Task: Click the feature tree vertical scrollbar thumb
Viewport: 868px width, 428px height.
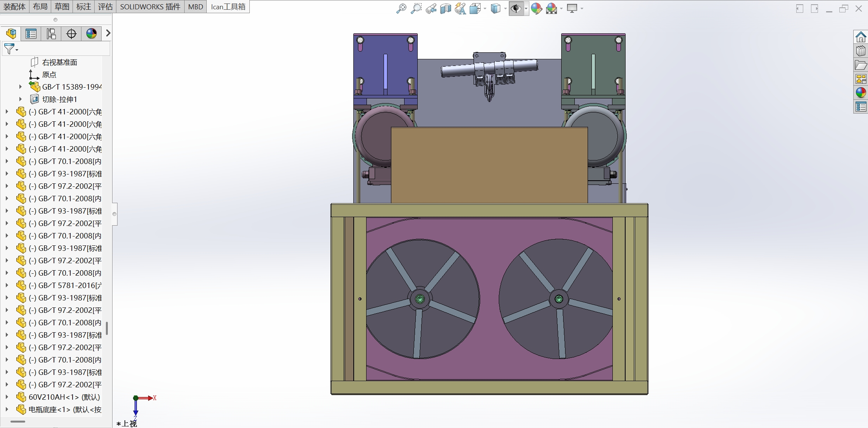Action: (x=107, y=328)
